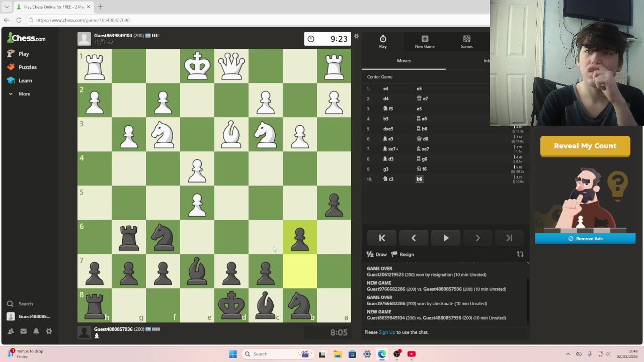Go to previous move
The height and width of the screenshot is (362, 644).
pyautogui.click(x=414, y=238)
